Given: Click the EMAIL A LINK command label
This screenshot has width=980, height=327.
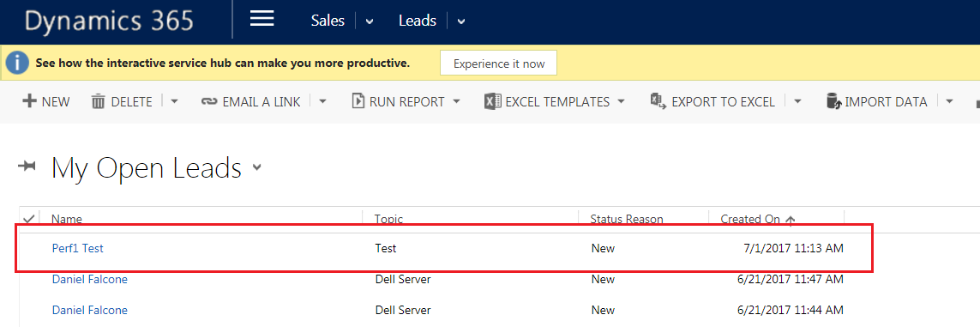Looking at the screenshot, I should (262, 102).
